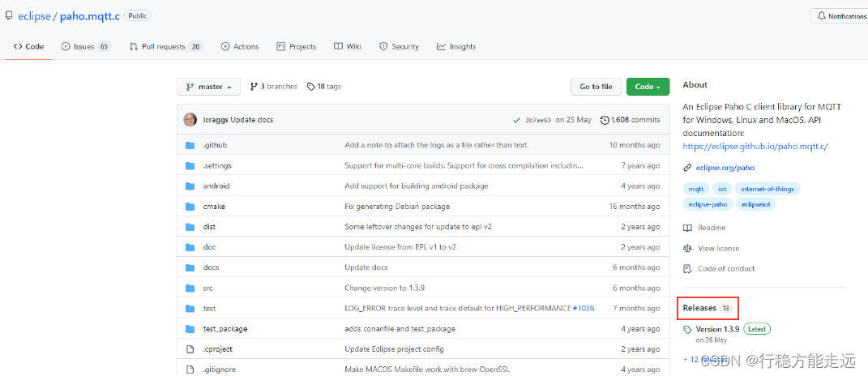The image size is (868, 376).
Task: Open the .cproject file
Action: click(217, 349)
